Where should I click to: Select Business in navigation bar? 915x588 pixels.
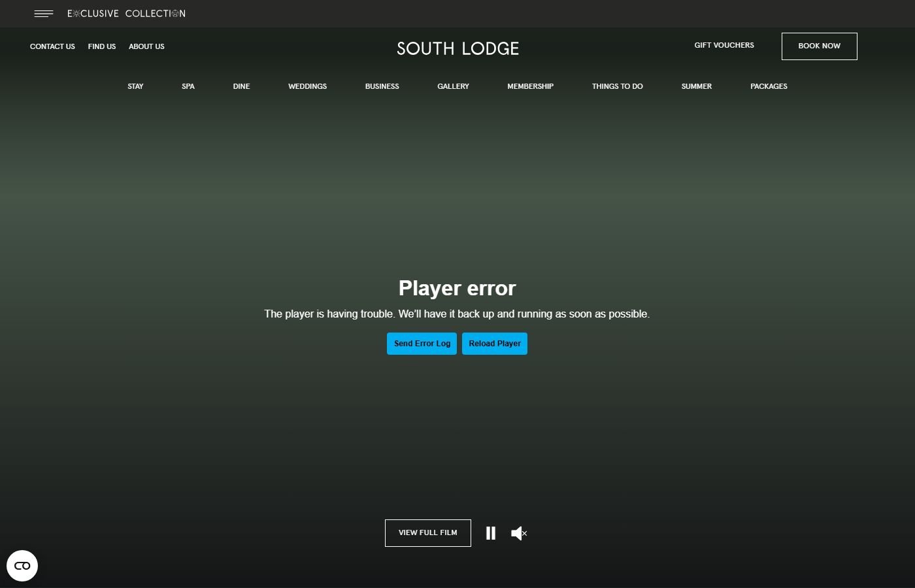coord(382,86)
